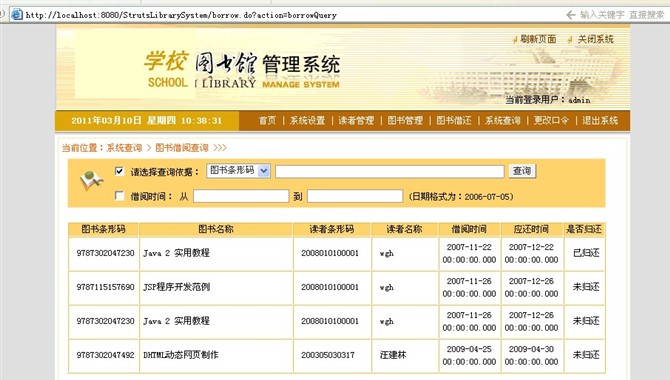Click 系统查询 in the breadcrumb
The image size is (670, 380).
(x=124, y=148)
